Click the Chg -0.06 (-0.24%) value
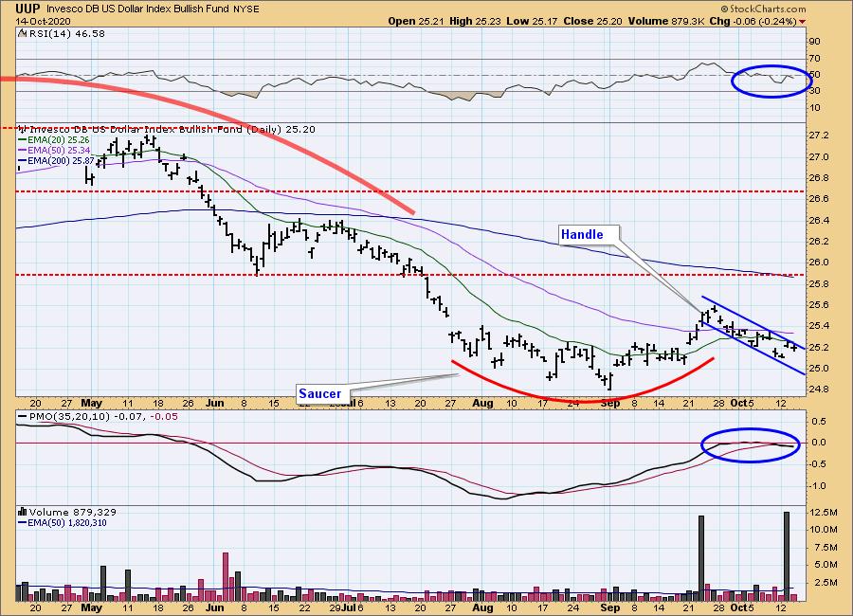The height and width of the screenshot is (616, 853). (x=753, y=21)
